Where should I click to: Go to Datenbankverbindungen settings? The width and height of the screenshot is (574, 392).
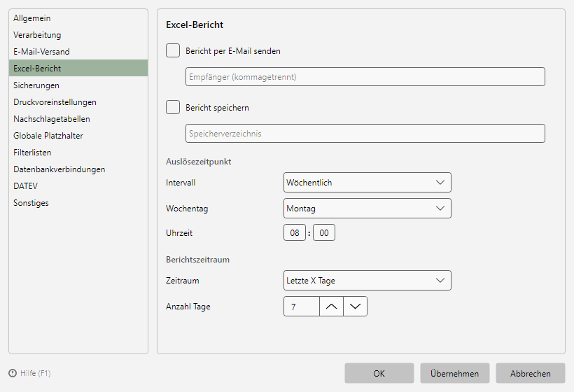pyautogui.click(x=78, y=169)
